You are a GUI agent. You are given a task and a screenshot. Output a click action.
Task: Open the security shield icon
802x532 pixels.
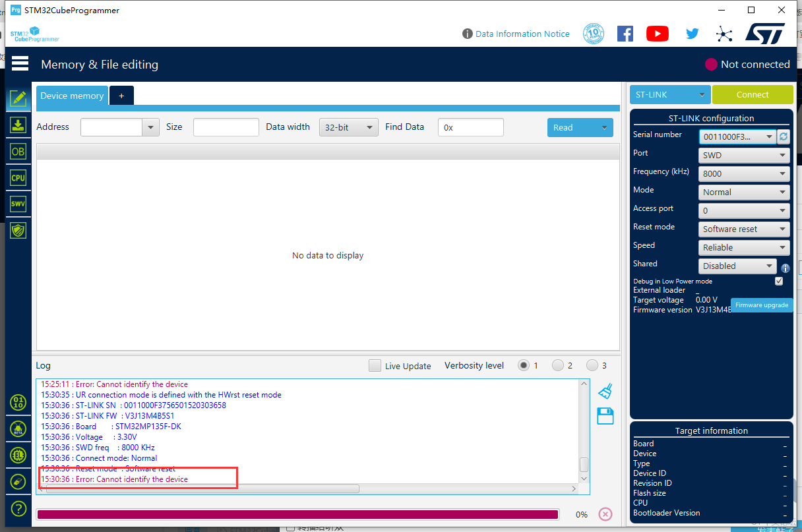[18, 230]
